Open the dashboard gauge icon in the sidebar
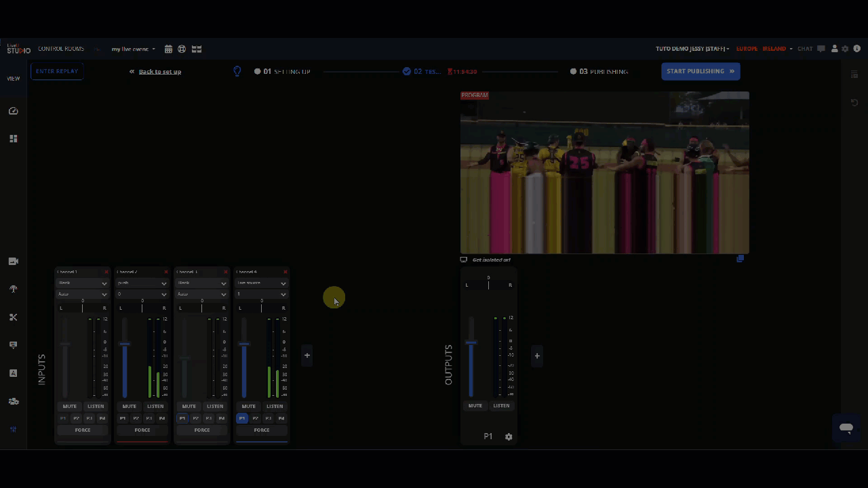 (x=13, y=111)
